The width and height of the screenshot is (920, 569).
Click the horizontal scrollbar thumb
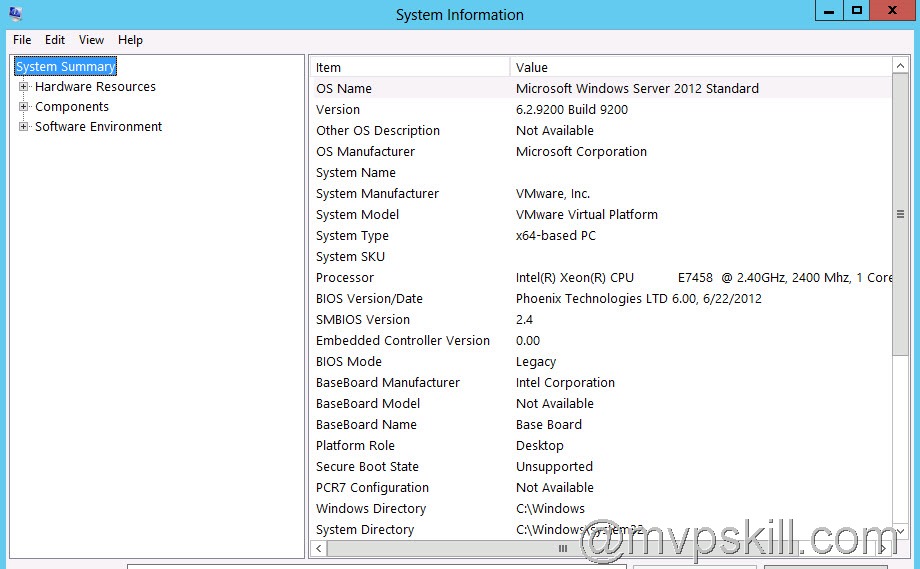(563, 548)
